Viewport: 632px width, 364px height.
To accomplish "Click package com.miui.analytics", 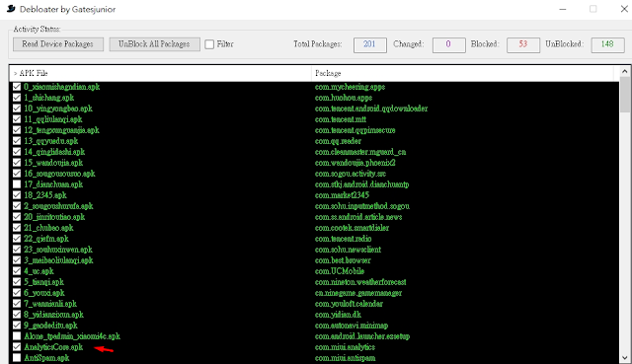I will (x=345, y=346).
